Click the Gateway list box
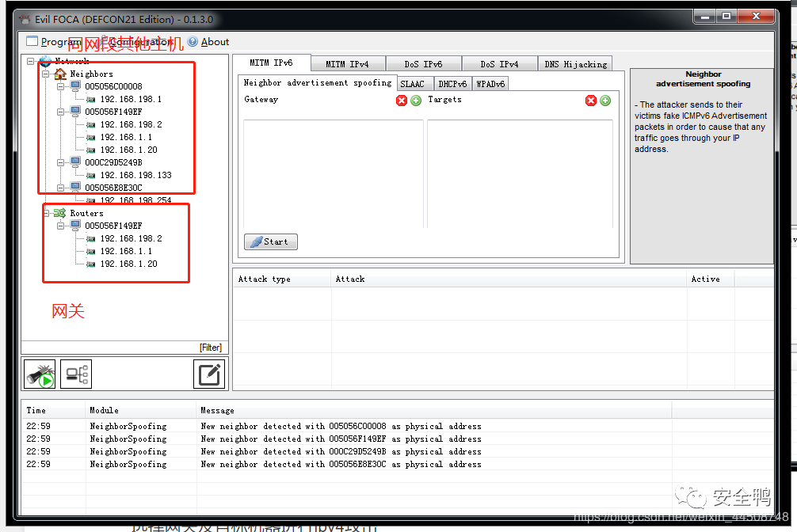Viewport: 797px width, 532px height. pyautogui.click(x=334, y=174)
